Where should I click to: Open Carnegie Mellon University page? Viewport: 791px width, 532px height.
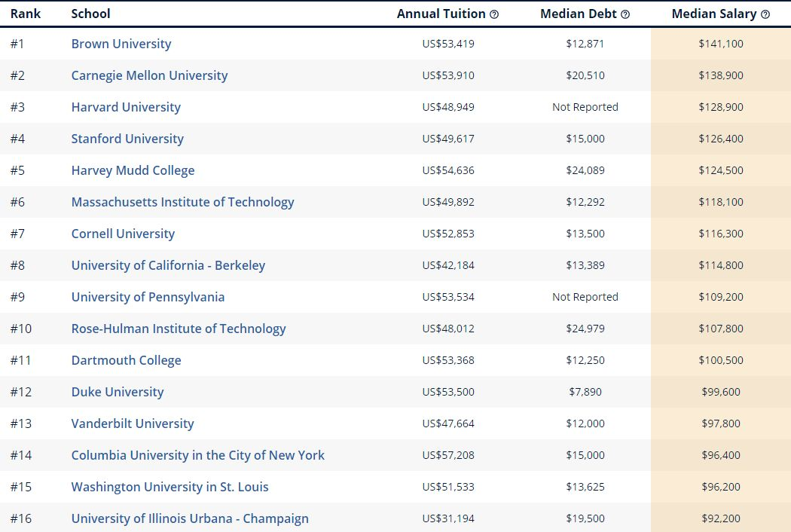point(149,75)
